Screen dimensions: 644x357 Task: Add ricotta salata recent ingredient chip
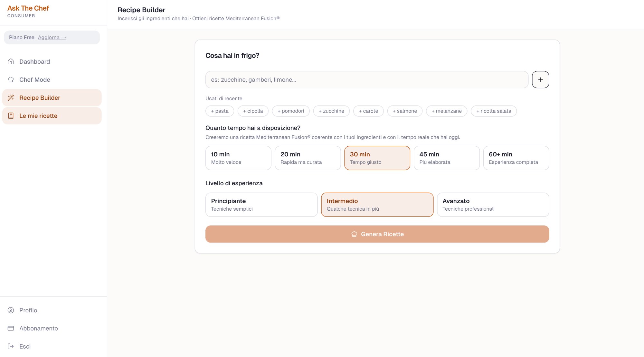coord(494,111)
